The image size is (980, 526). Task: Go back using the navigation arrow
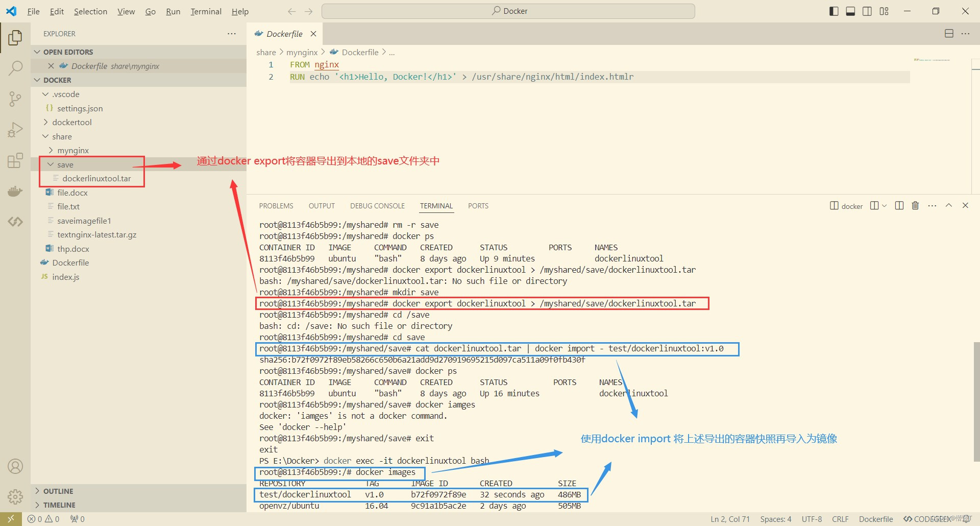point(291,11)
